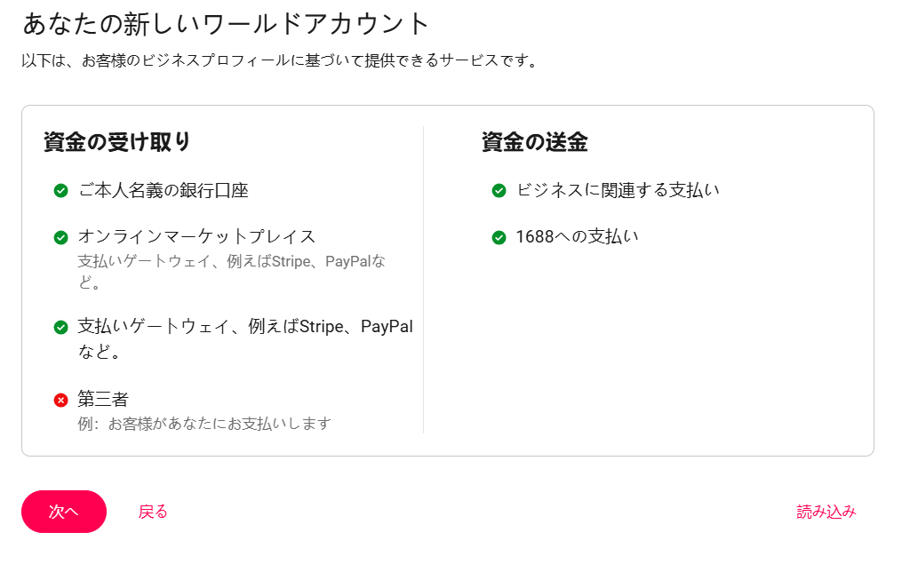The height and width of the screenshot is (588, 902).
Task: Click the 読み込み link
Action: [x=826, y=512]
